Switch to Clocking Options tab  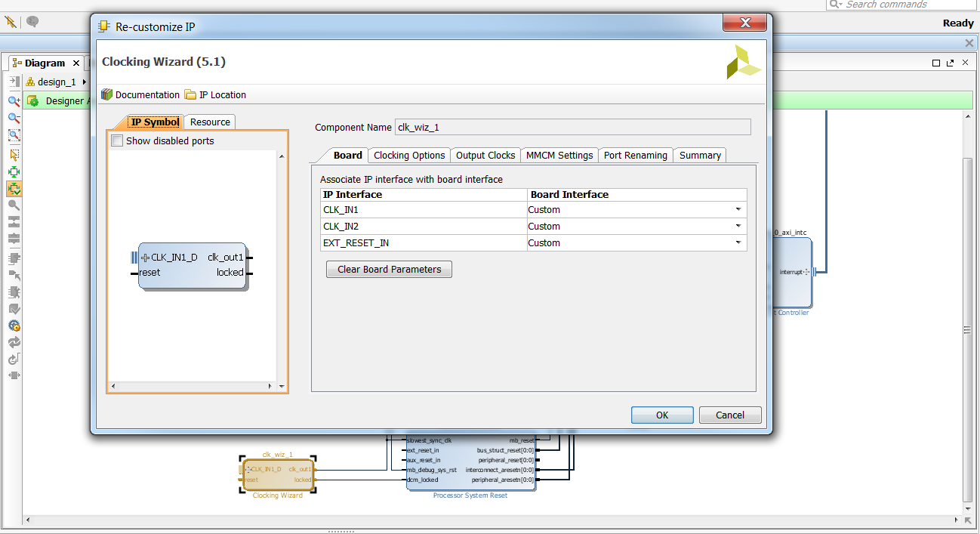[x=409, y=155]
